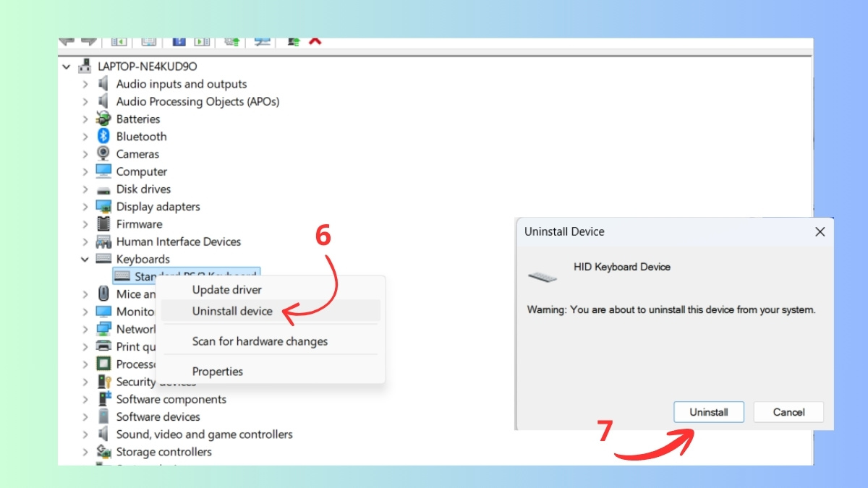
Task: Click the Software devices icon
Action: [x=103, y=416]
